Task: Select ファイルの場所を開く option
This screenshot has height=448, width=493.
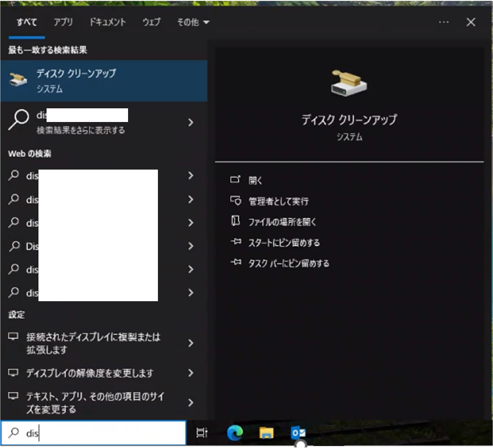Action: click(282, 222)
